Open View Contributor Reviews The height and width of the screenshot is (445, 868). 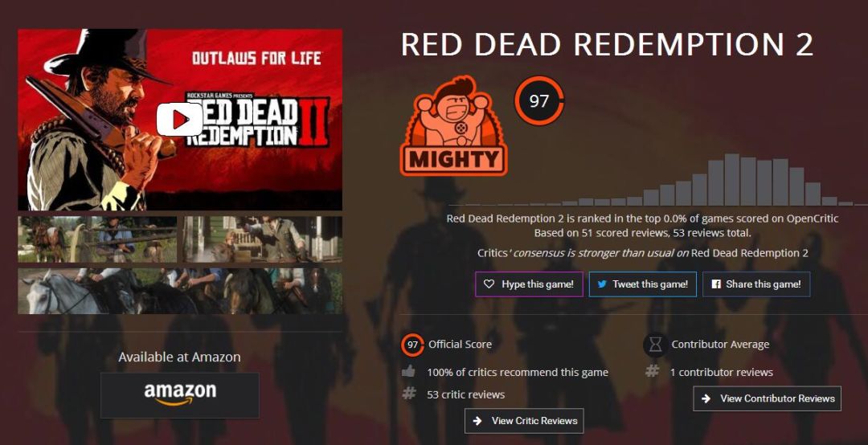767,398
